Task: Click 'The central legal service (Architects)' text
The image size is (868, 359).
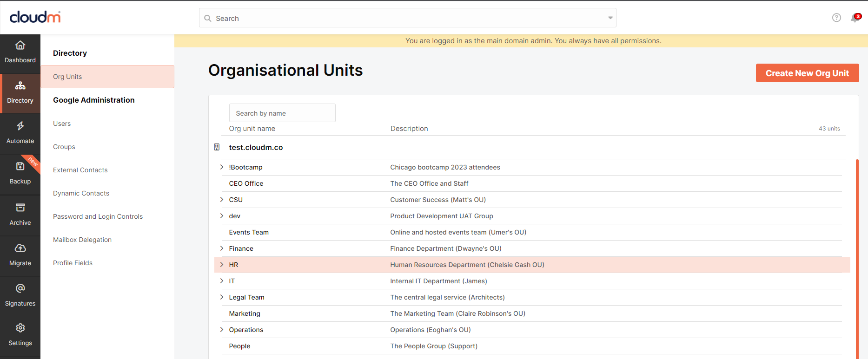Action: [448, 297]
